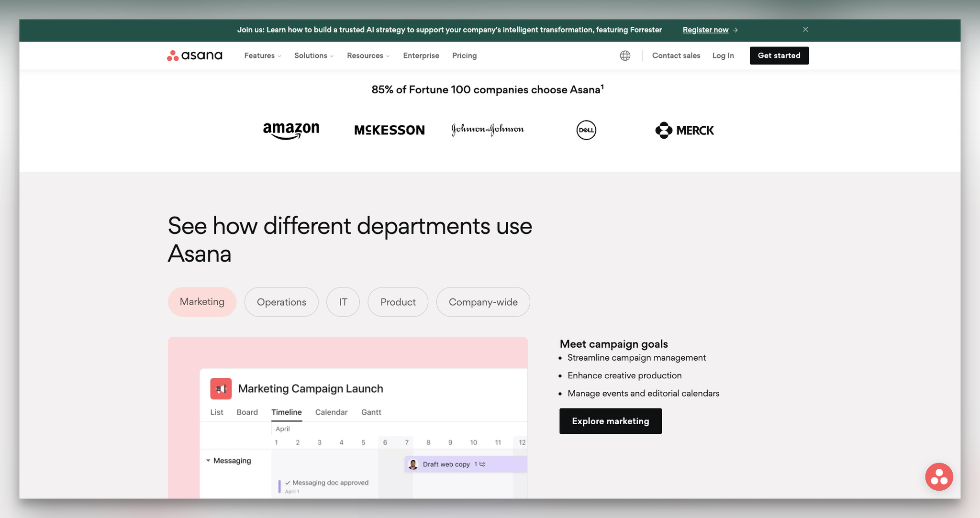Click the McKesson logo
This screenshot has width=980, height=518.
(390, 130)
